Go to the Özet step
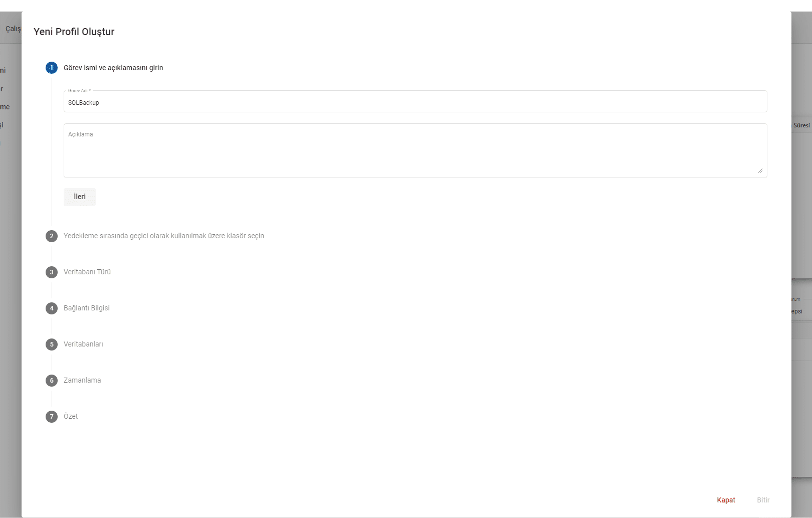812x518 pixels. (71, 416)
